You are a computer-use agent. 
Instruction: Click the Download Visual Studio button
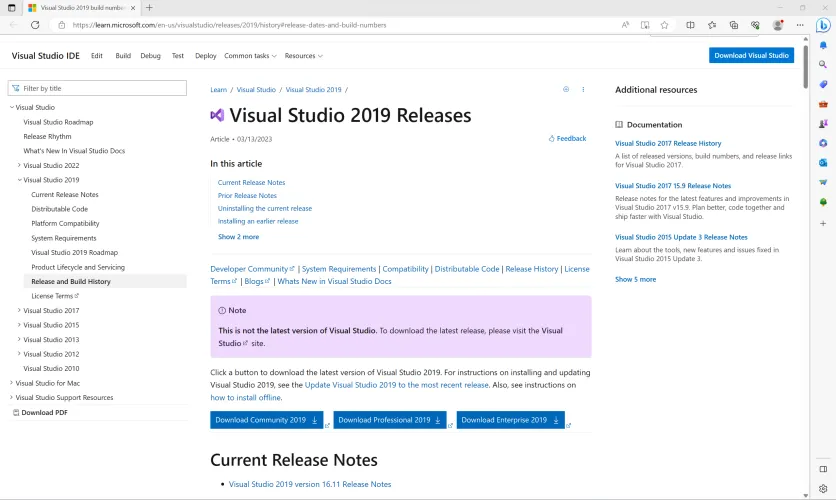(x=751, y=56)
